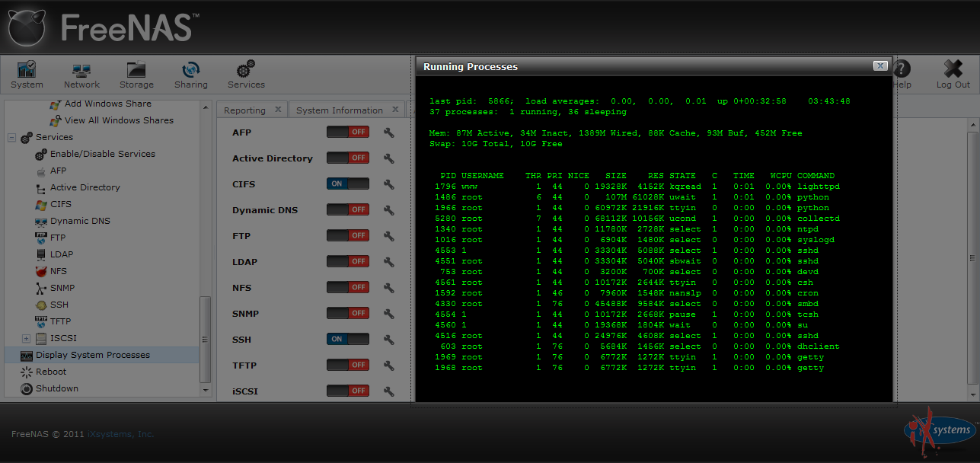980x463 pixels.
Task: Toggle the TFTP service switch
Action: (x=348, y=366)
